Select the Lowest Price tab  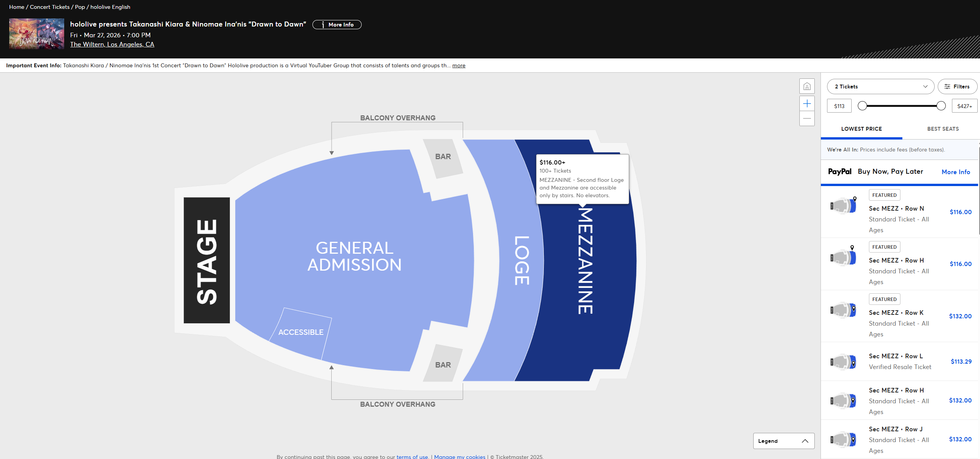[861, 129]
